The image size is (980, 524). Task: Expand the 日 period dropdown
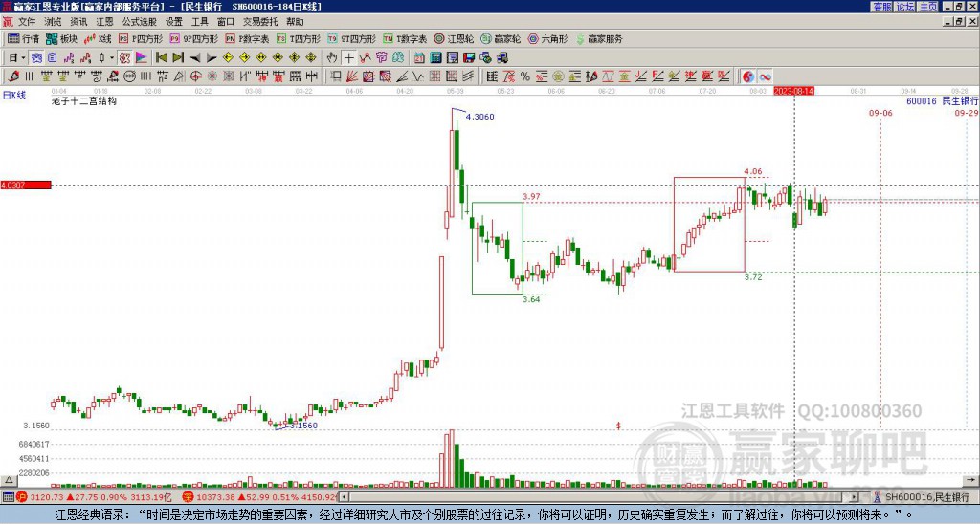(24, 58)
